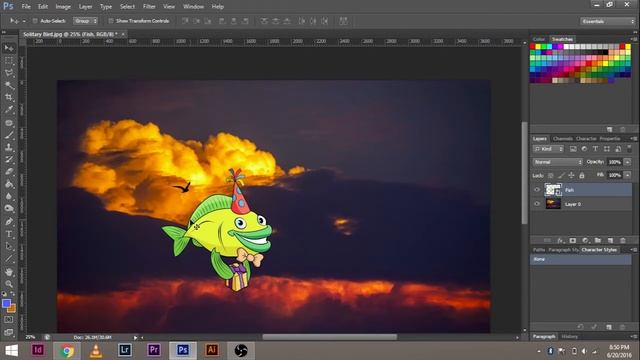Select the Lasso tool

coord(9,73)
